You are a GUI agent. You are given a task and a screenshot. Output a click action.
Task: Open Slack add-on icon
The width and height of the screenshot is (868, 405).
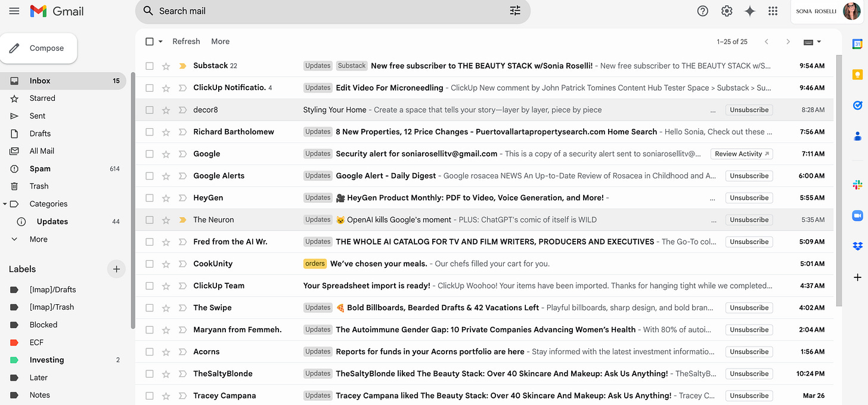857,185
